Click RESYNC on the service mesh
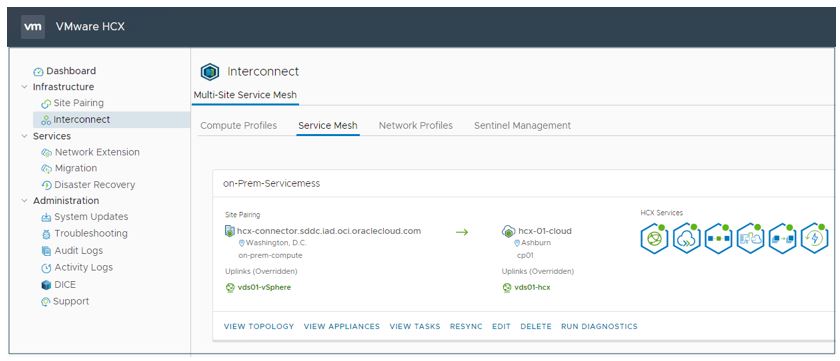Screen dimensions: 840x361 pos(466,326)
